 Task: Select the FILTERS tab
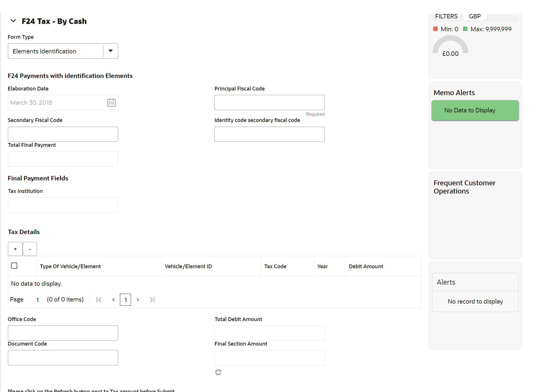(446, 16)
